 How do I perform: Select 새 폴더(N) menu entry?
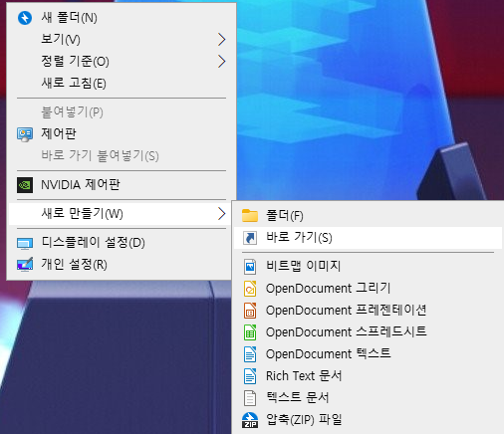coord(122,18)
